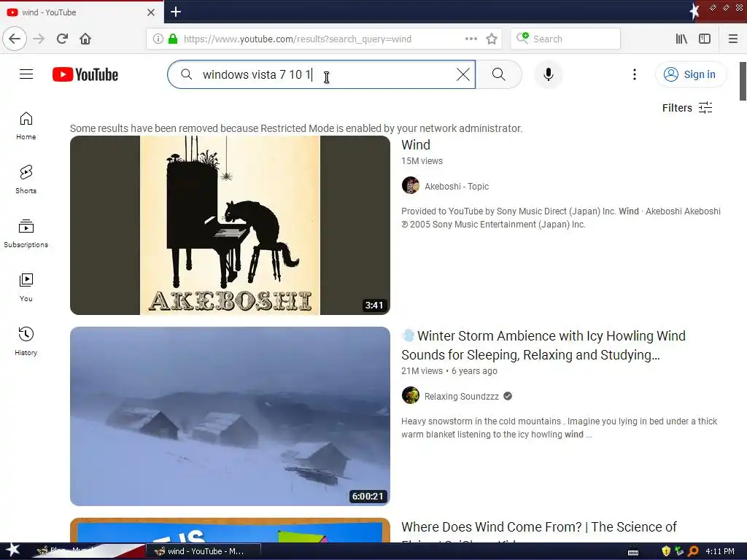Click the taskbar clock 4:11 PM
This screenshot has height=560, width=747.
pyautogui.click(x=720, y=551)
